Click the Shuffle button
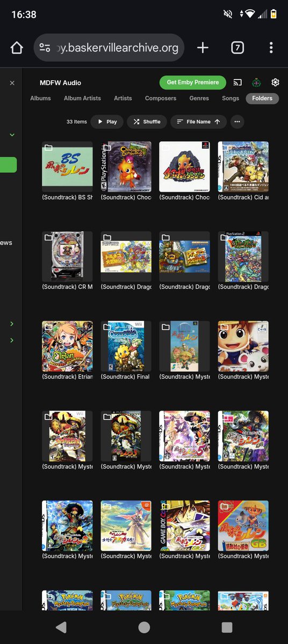 coord(147,122)
